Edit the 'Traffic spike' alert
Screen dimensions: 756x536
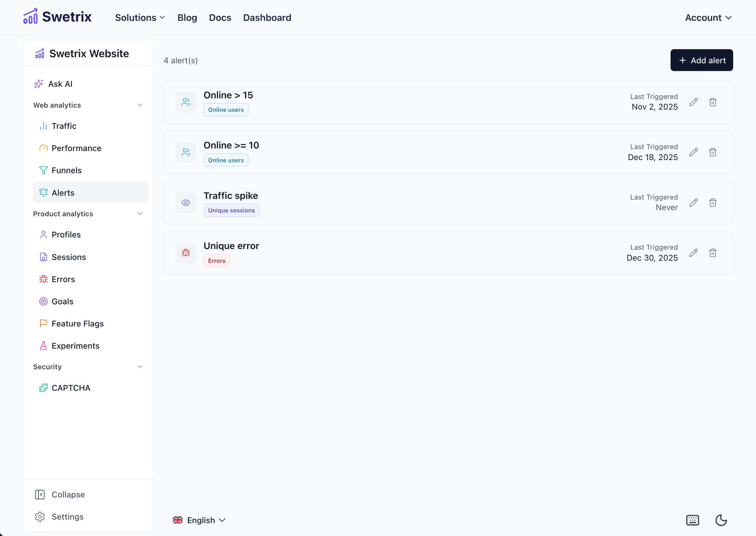coord(693,202)
